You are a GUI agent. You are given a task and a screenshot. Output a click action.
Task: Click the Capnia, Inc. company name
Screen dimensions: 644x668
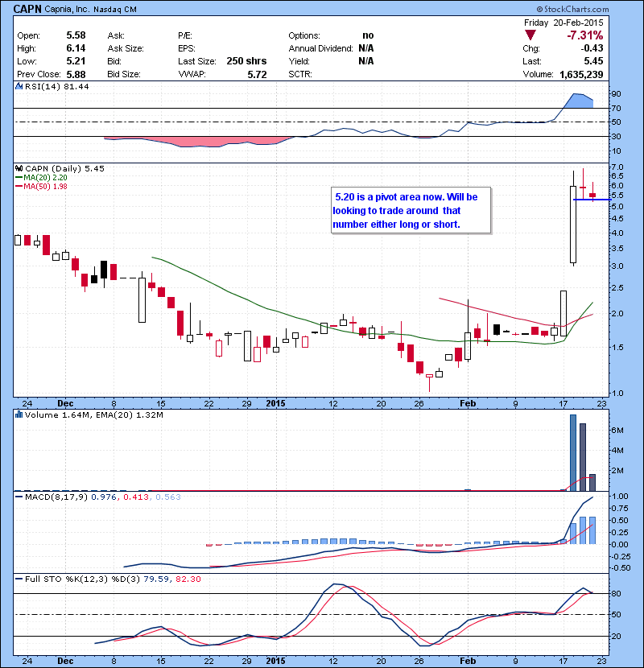tap(67, 9)
